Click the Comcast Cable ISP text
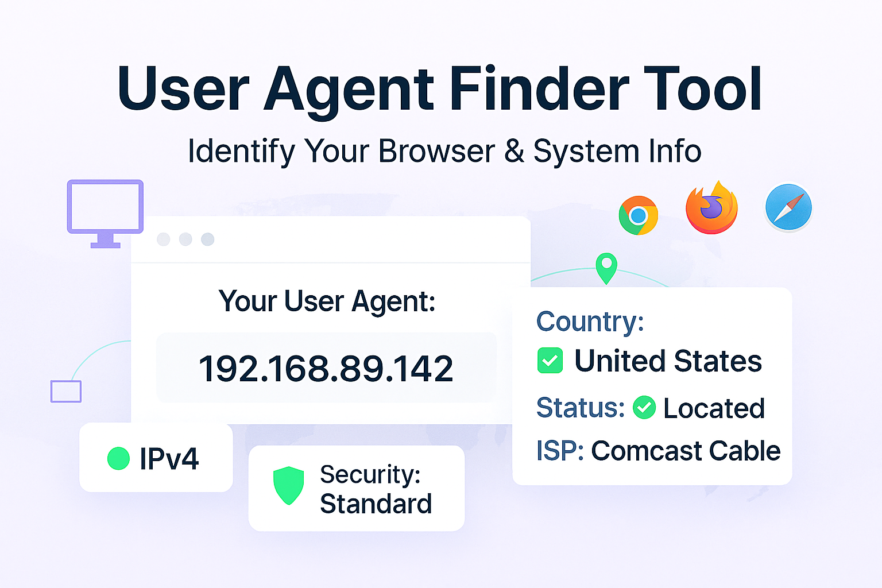Screen dimensions: 882x588 click(x=686, y=451)
